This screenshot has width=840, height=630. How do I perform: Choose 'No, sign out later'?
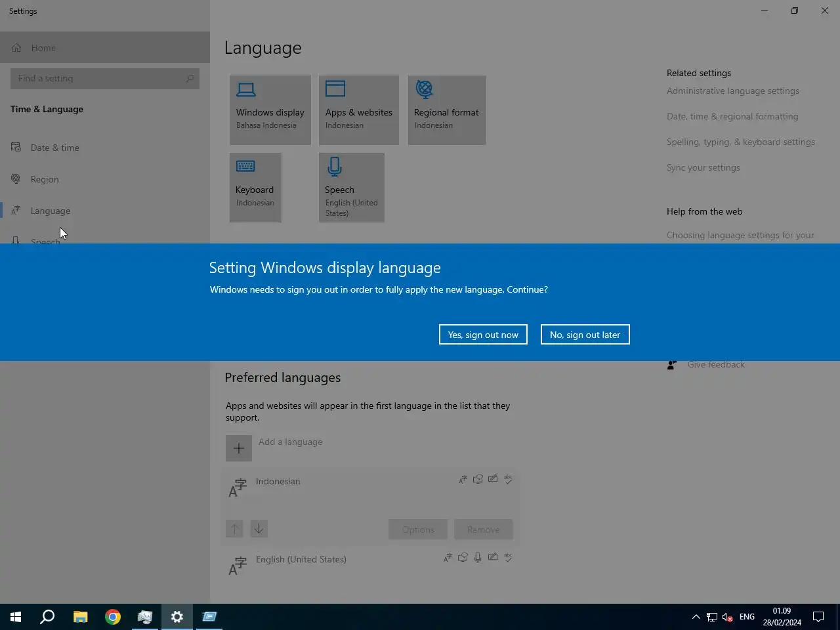[585, 335]
